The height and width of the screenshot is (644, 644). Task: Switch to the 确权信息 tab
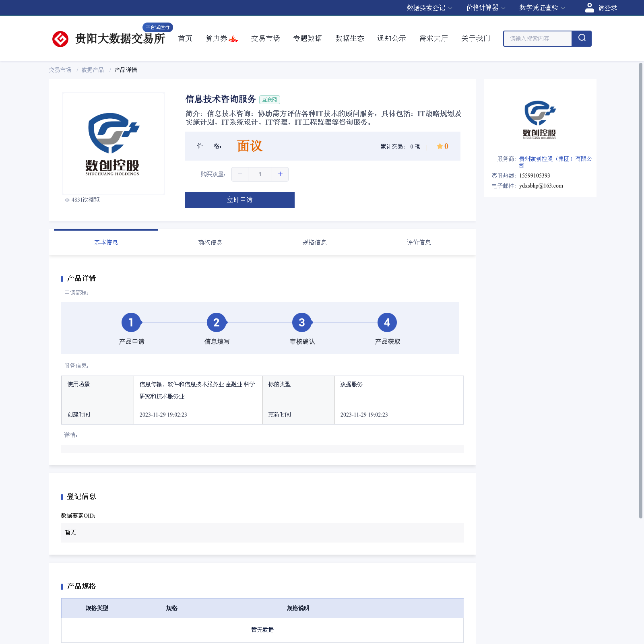[x=210, y=242]
